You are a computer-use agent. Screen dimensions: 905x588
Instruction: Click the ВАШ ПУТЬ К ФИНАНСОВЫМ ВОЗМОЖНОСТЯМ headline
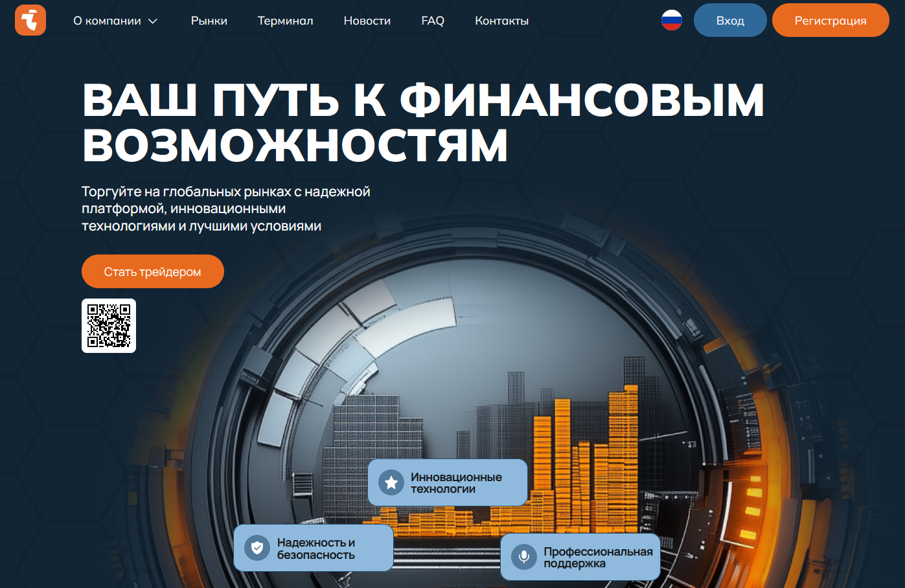click(x=424, y=122)
